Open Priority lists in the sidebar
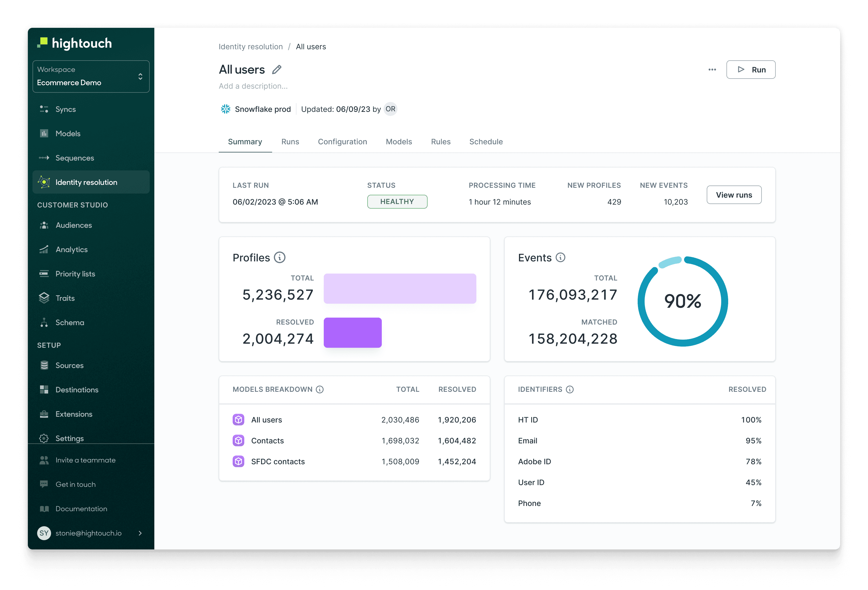Image resolution: width=868 pixels, height=590 pixels. tap(75, 274)
